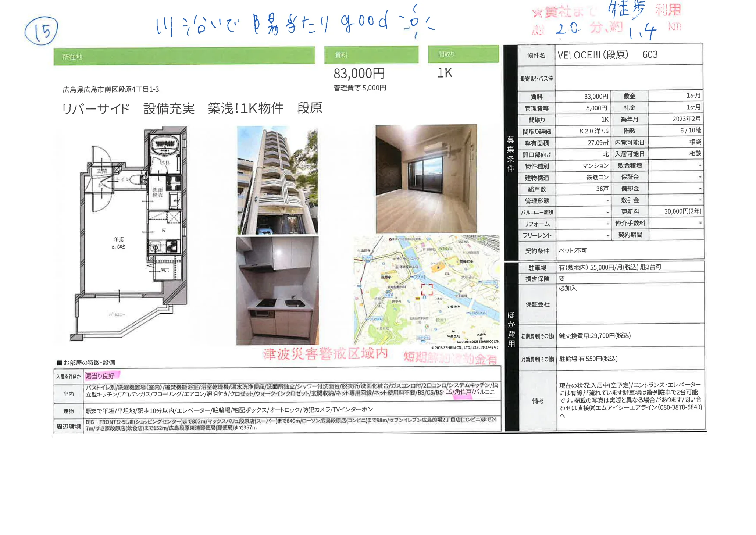The image size is (756, 535).
Task: Click the pink highlighted 陽当り良好 text
Action: [x=100, y=376]
